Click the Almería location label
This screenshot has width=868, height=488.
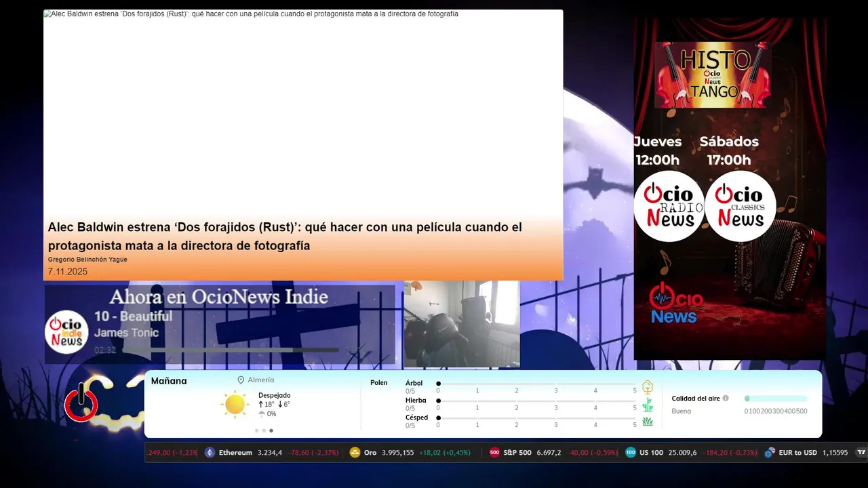[261, 380]
